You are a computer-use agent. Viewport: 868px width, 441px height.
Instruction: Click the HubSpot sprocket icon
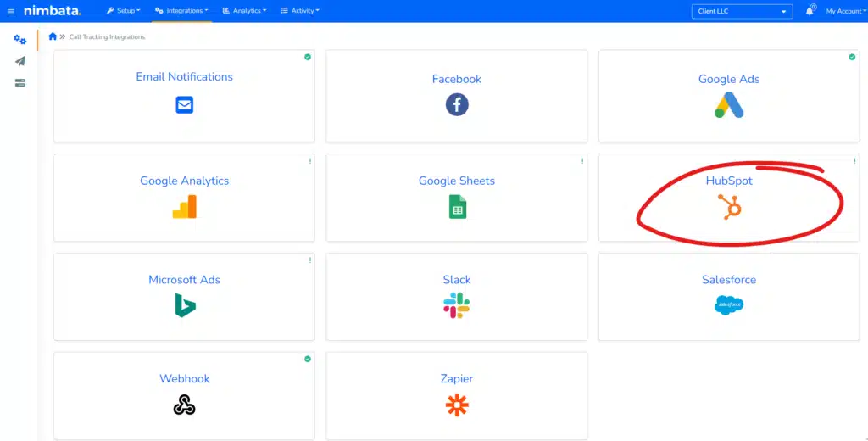730,207
